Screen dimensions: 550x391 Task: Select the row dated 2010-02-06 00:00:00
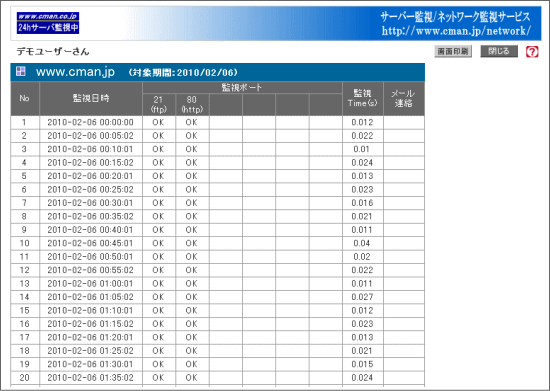pos(217,122)
